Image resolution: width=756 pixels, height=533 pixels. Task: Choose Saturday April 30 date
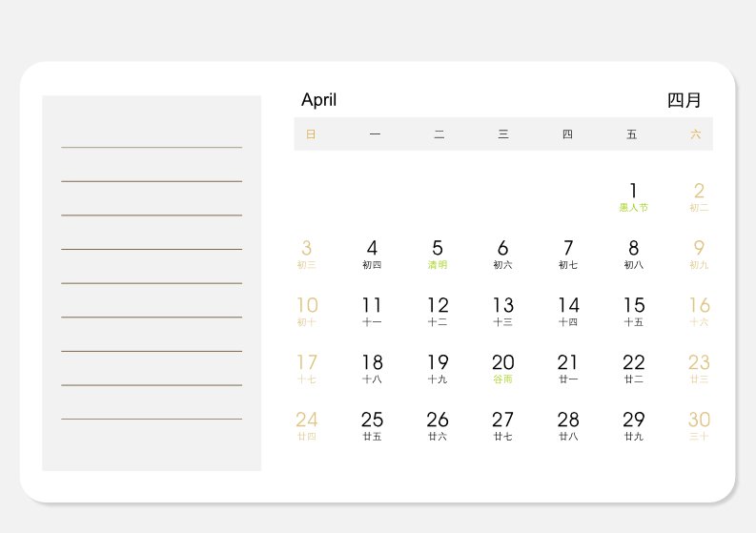tap(699, 426)
